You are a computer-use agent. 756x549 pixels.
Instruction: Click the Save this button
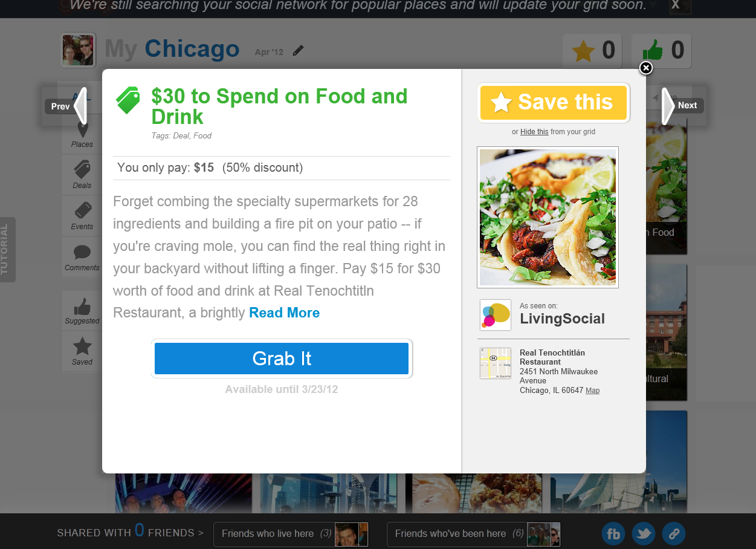click(x=554, y=103)
